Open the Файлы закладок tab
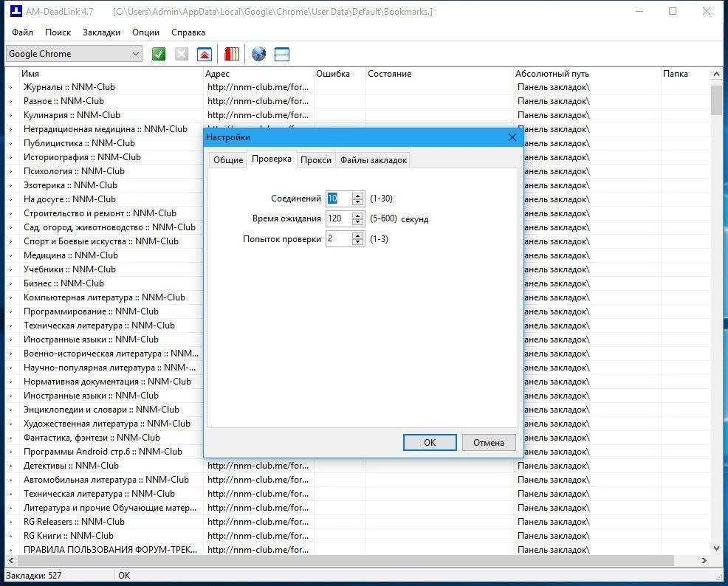The height and width of the screenshot is (586, 728). pyautogui.click(x=374, y=159)
